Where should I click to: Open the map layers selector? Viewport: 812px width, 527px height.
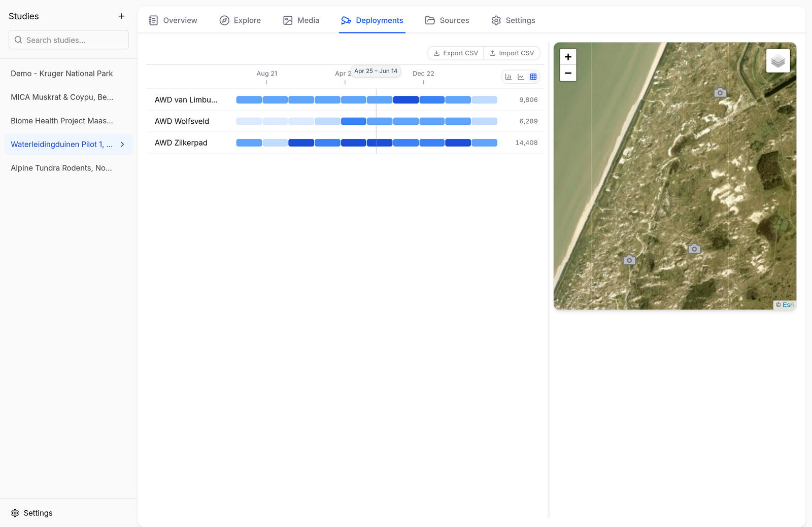coord(778,61)
